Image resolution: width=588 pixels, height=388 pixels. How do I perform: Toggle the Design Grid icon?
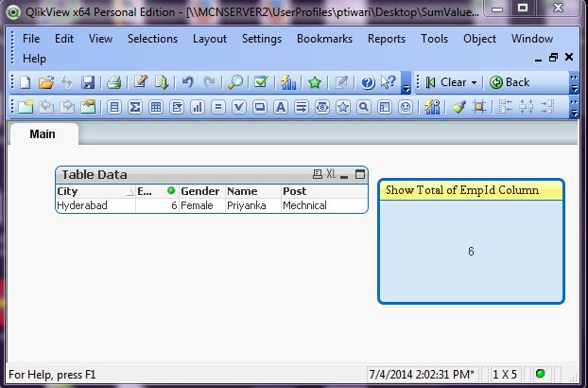[x=479, y=107]
